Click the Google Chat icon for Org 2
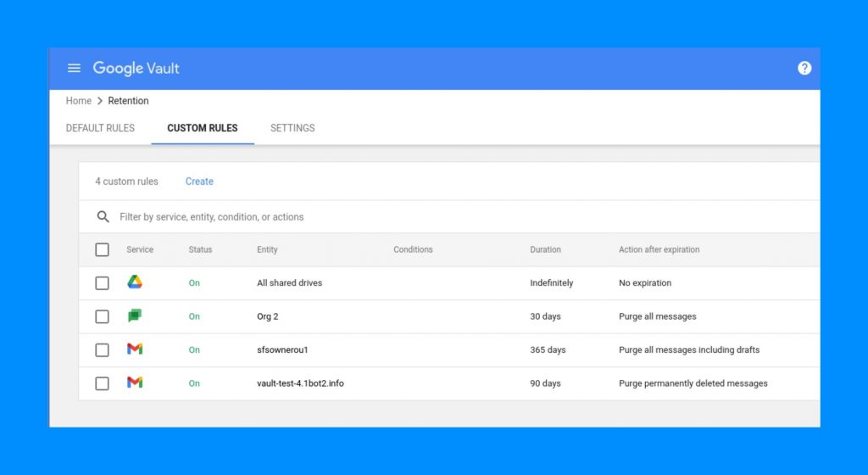This screenshot has width=868, height=475. [135, 316]
